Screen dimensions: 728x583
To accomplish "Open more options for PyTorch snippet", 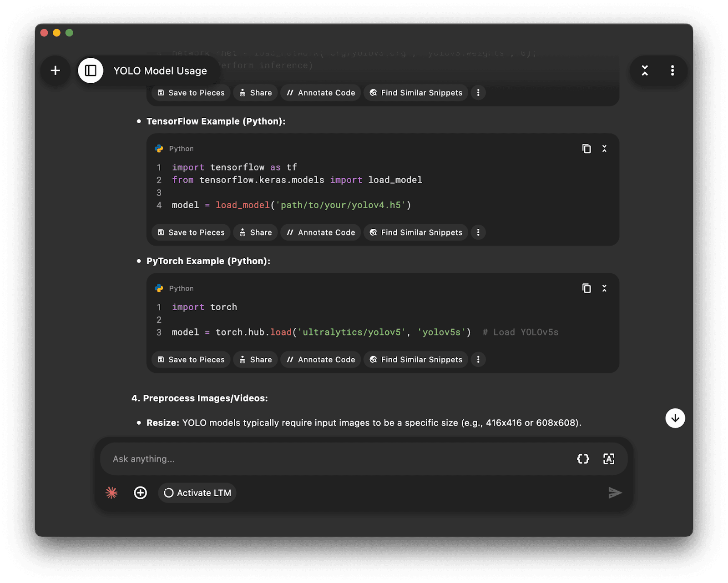I will (478, 360).
